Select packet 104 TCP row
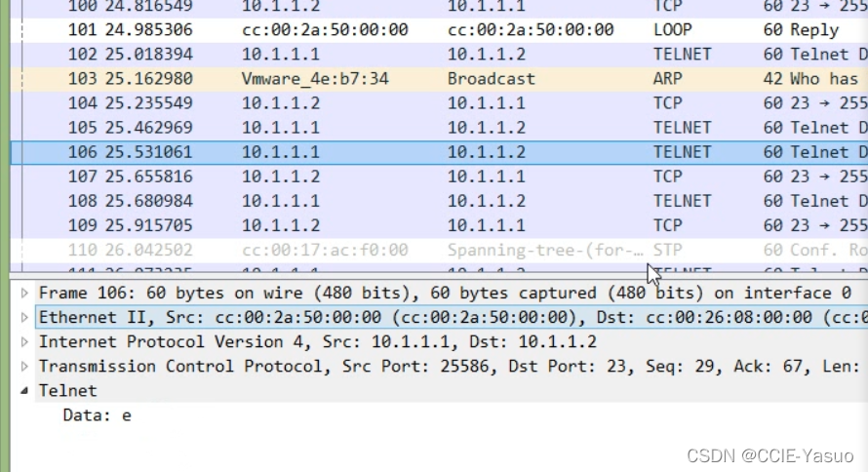The width and height of the screenshot is (868, 472). [x=439, y=103]
